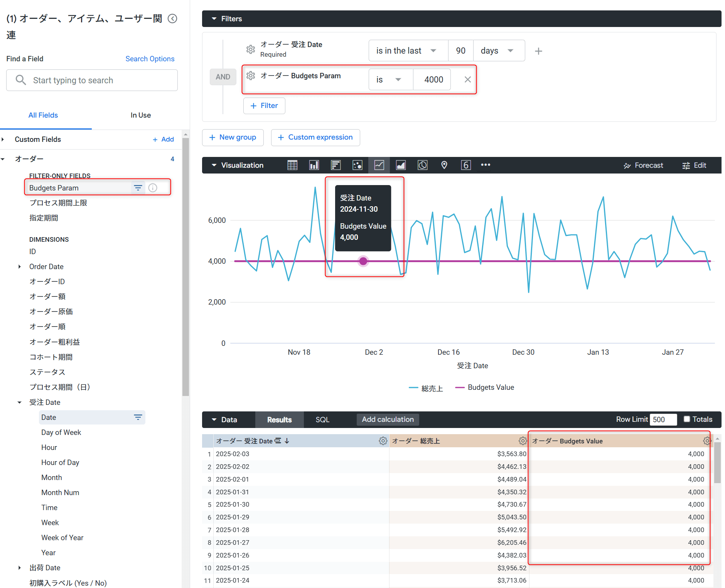Click the Find a Field search box
Screen dimensions: 725x588
click(x=92, y=80)
